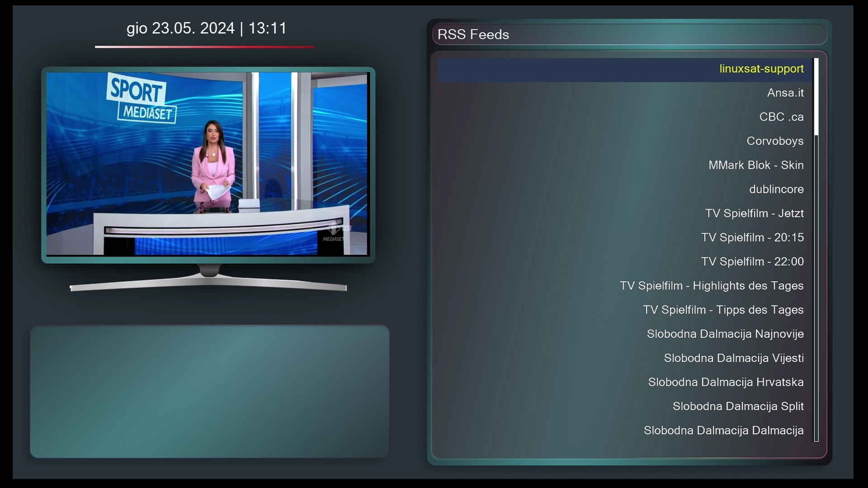Select TV Spielfilm - 20:15 entry

coord(752,238)
